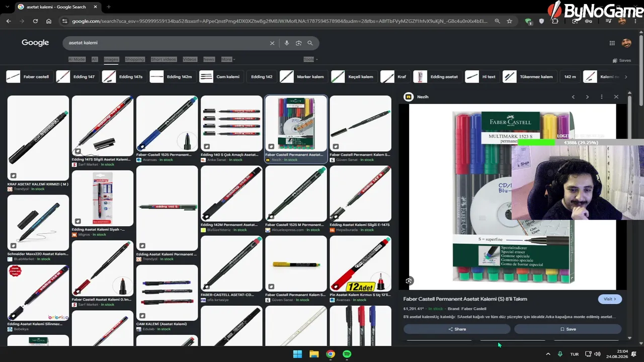The image size is (644, 362).
Task: Open Google apps grid
Action: pos(612,43)
